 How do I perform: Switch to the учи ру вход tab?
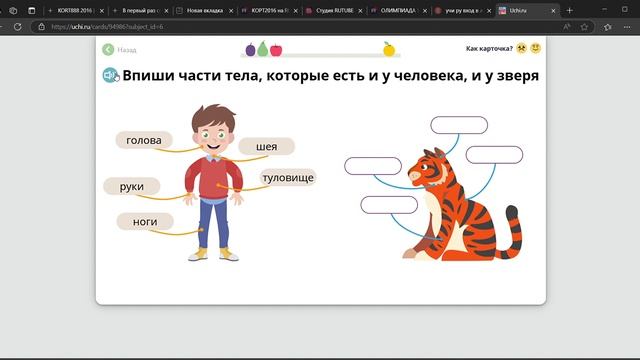click(x=463, y=11)
